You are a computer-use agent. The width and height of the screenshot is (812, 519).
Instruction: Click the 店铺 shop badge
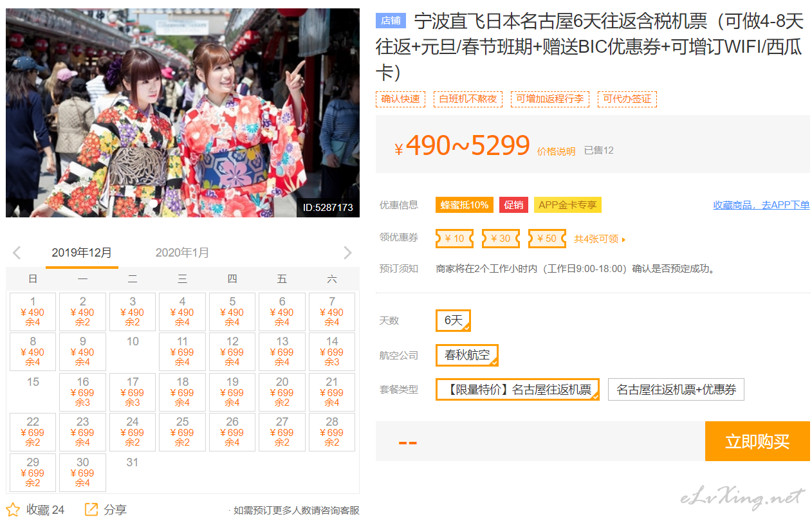[391, 21]
